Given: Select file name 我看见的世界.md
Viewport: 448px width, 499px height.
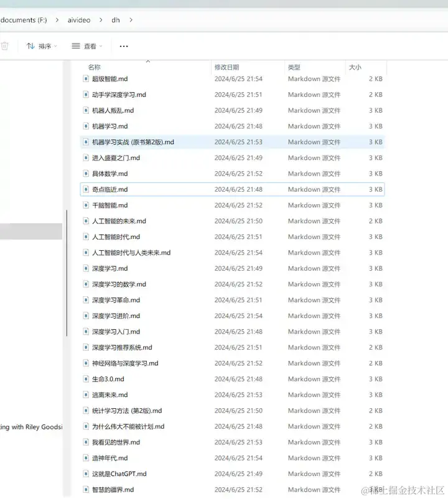Looking at the screenshot, I should [x=116, y=442].
